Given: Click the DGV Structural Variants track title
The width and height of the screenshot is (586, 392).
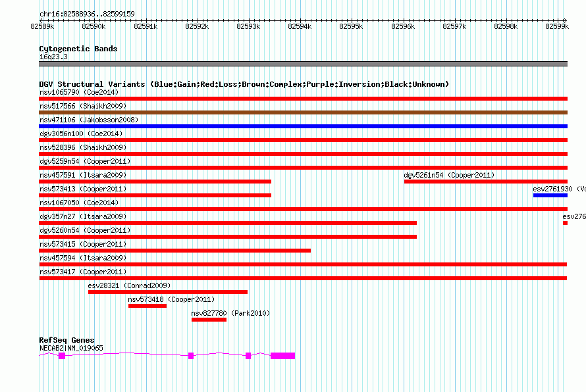Looking at the screenshot, I should pyautogui.click(x=244, y=84).
